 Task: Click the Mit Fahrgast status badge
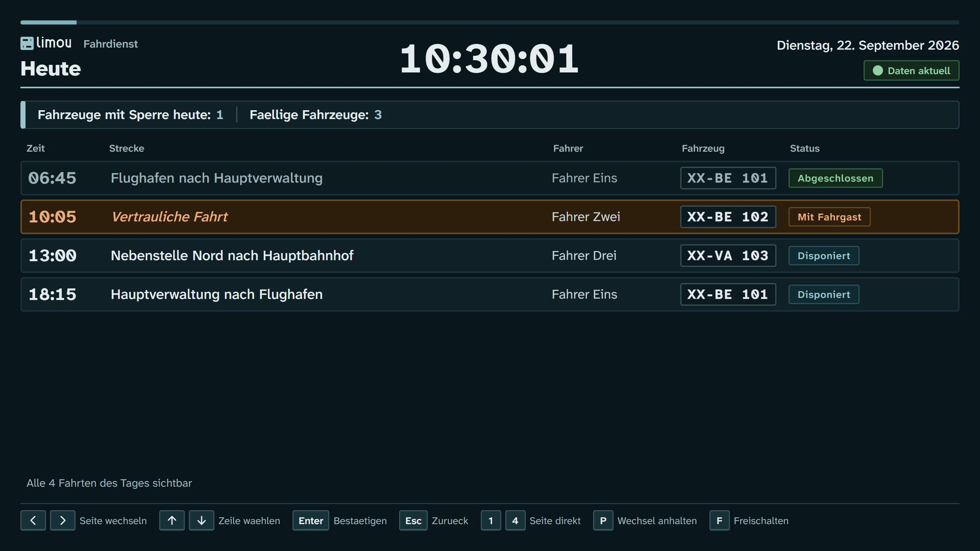(829, 217)
